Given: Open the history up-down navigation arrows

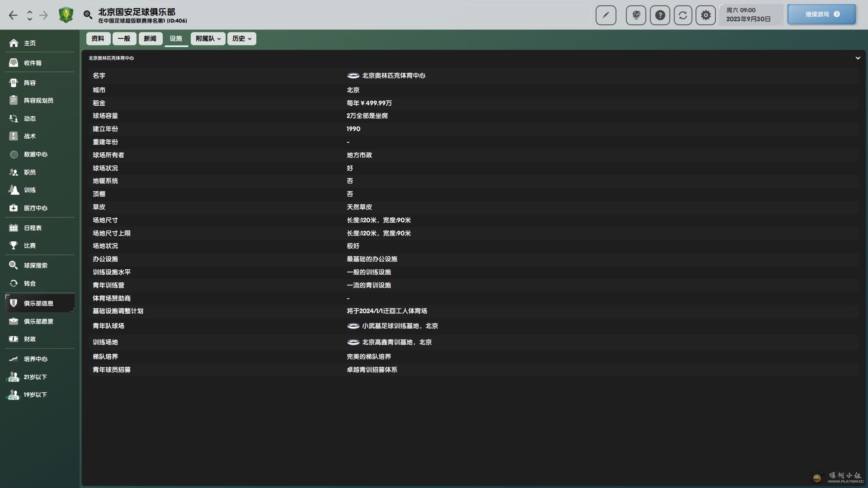Looking at the screenshot, I should pos(30,15).
